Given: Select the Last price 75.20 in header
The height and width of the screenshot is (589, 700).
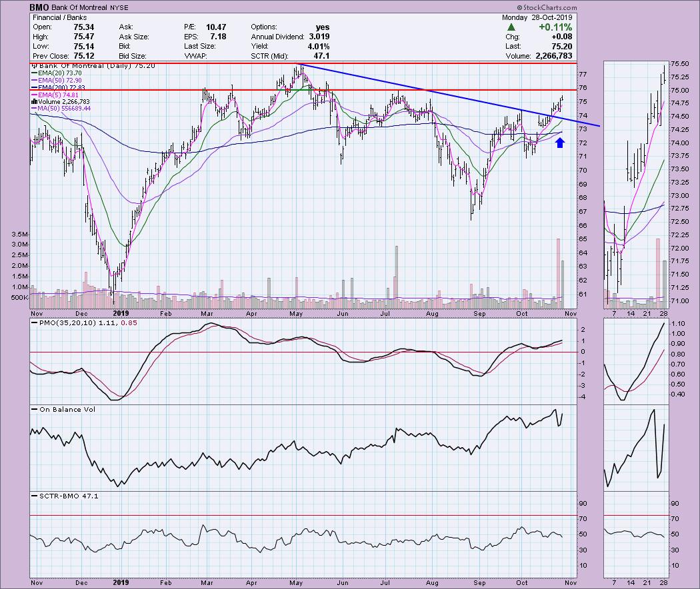Looking at the screenshot, I should pos(561,46).
